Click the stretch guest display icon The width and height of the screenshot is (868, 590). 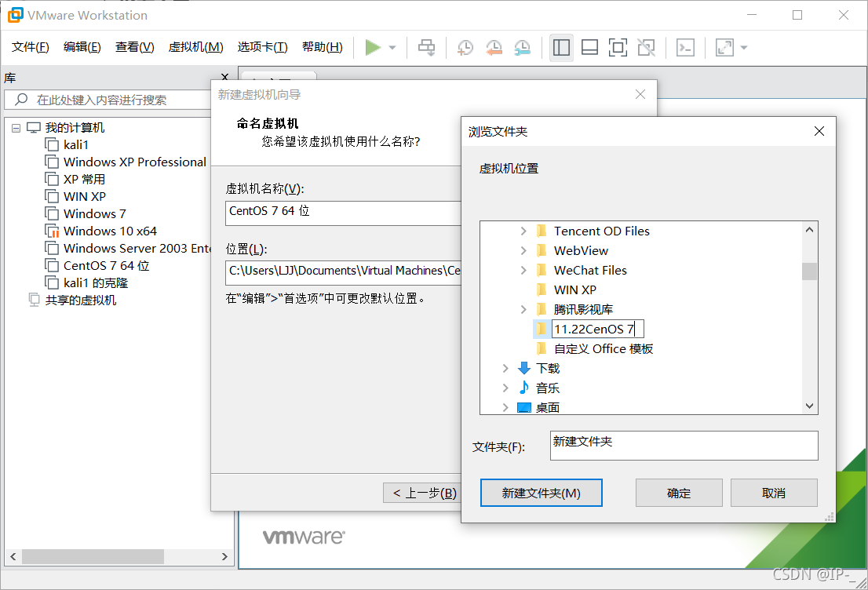(724, 48)
